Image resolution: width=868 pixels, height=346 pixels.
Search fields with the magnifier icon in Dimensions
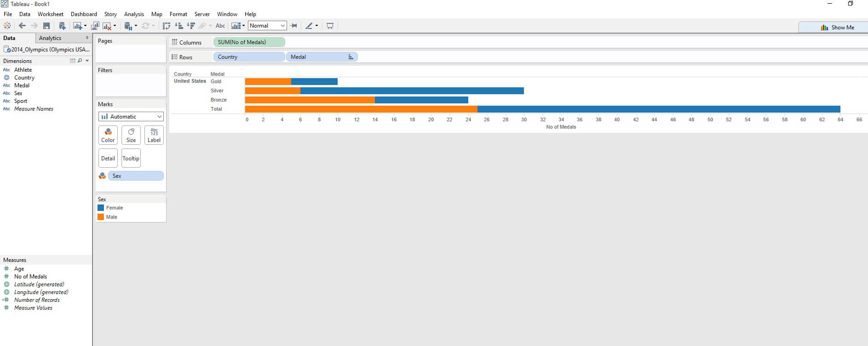(x=80, y=61)
